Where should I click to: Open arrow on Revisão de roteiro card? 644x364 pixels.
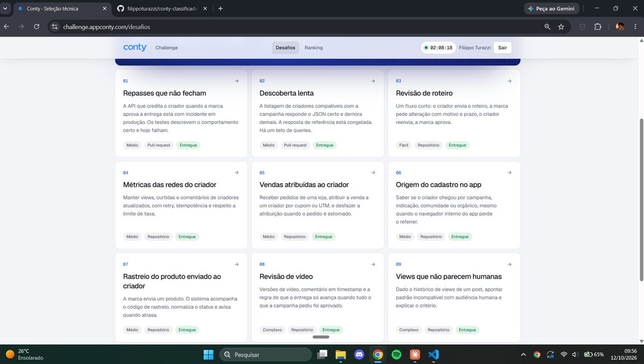[x=509, y=81]
